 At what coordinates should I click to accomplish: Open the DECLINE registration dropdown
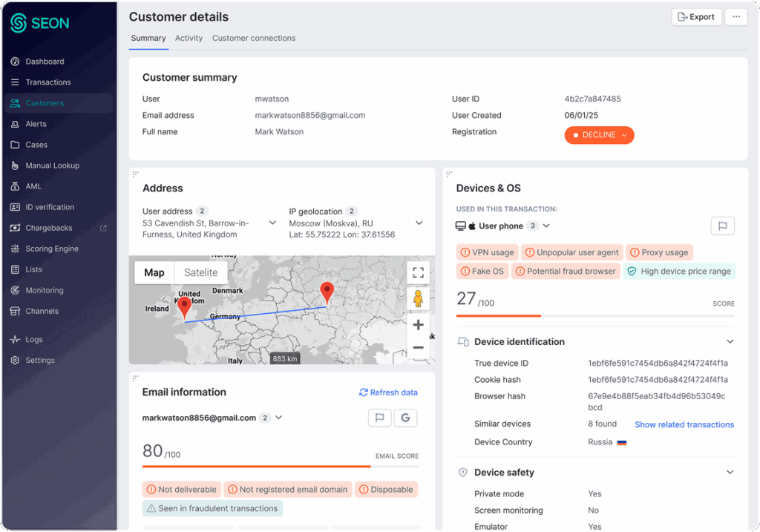(599, 135)
